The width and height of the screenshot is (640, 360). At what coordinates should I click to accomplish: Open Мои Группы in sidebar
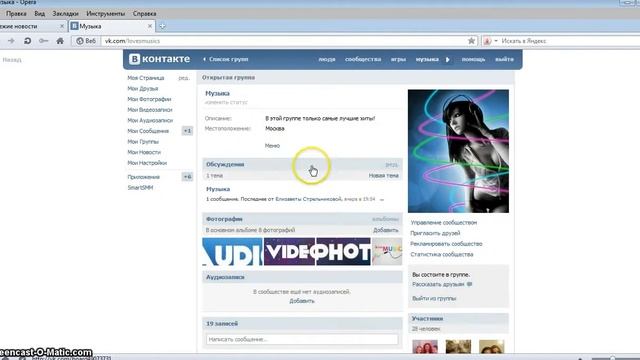(x=143, y=142)
